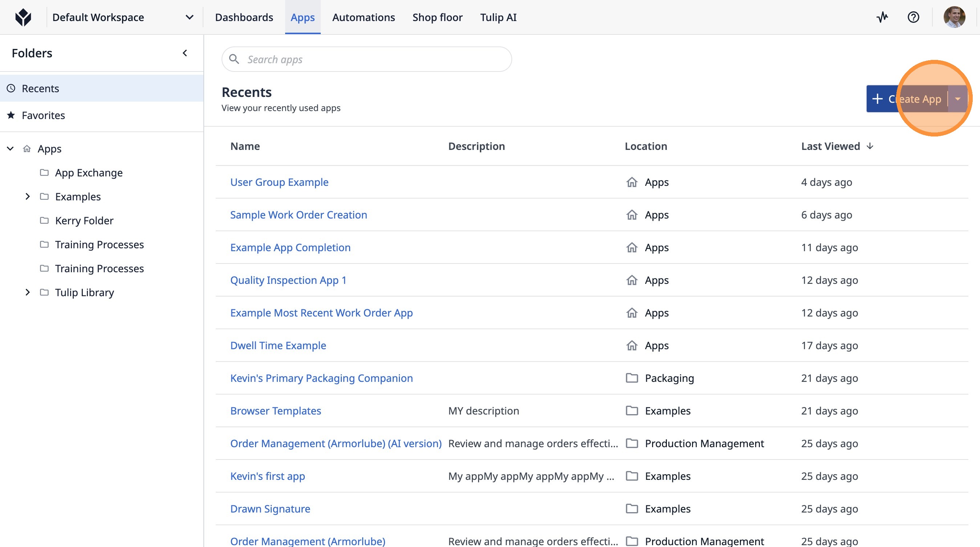Open the user profile avatar
This screenshot has height=547, width=980.
954,17
